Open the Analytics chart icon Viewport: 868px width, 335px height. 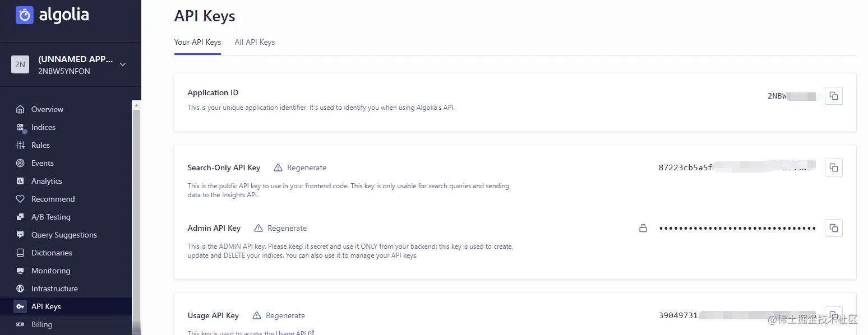coord(20,181)
